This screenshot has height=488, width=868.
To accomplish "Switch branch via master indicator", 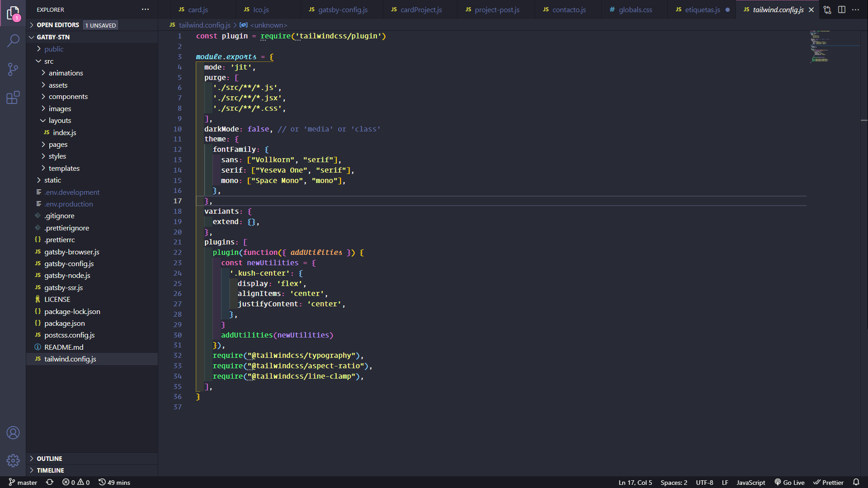I will tap(23, 482).
